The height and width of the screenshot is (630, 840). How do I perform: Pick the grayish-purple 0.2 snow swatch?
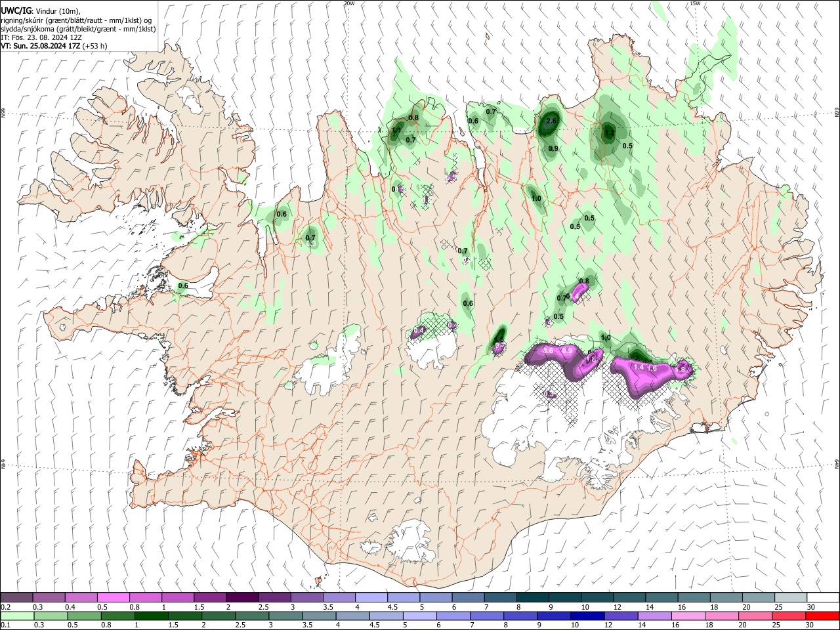click(16, 597)
